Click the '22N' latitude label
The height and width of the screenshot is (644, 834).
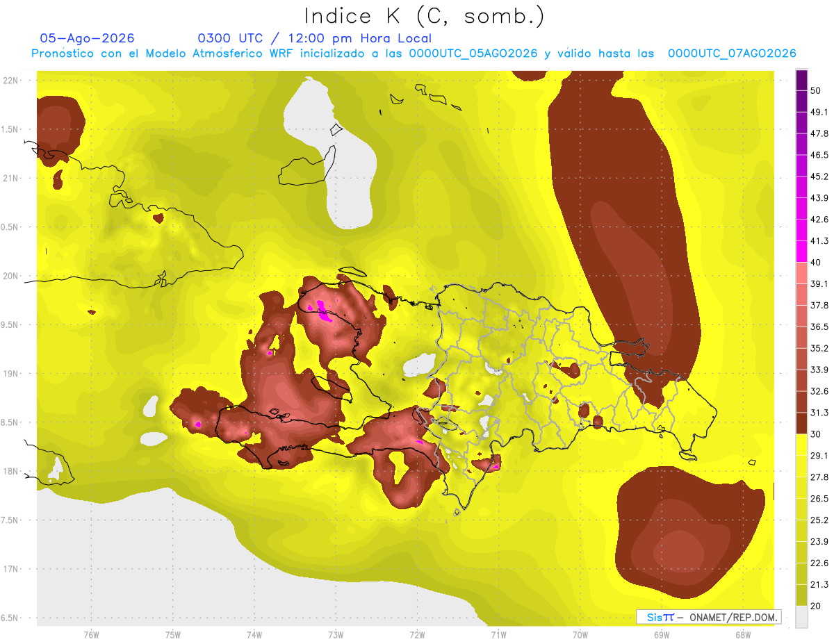[12, 81]
